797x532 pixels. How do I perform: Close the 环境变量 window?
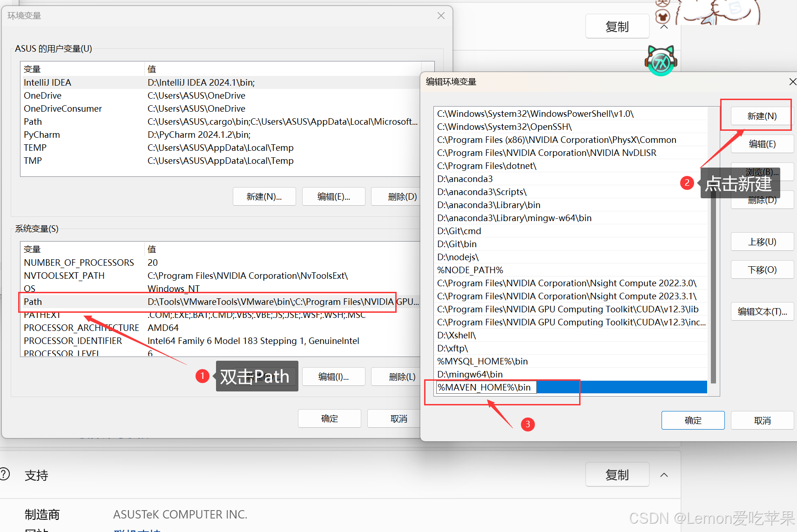[x=441, y=16]
